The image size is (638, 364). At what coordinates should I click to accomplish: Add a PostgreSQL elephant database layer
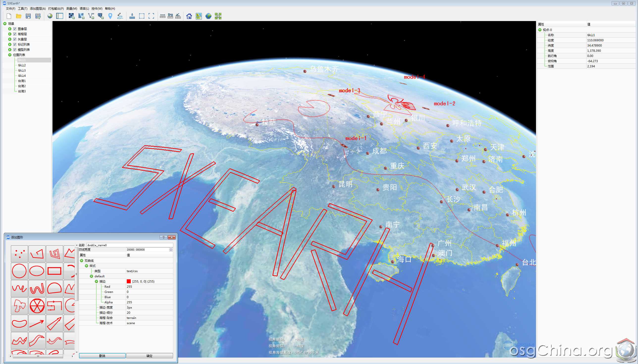[101, 16]
